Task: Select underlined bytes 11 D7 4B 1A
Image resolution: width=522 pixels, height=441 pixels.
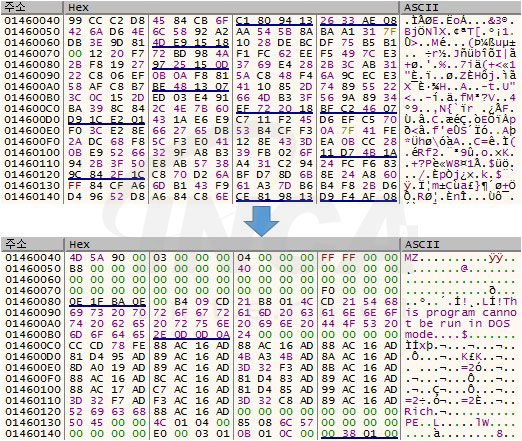Action: tap(358, 153)
